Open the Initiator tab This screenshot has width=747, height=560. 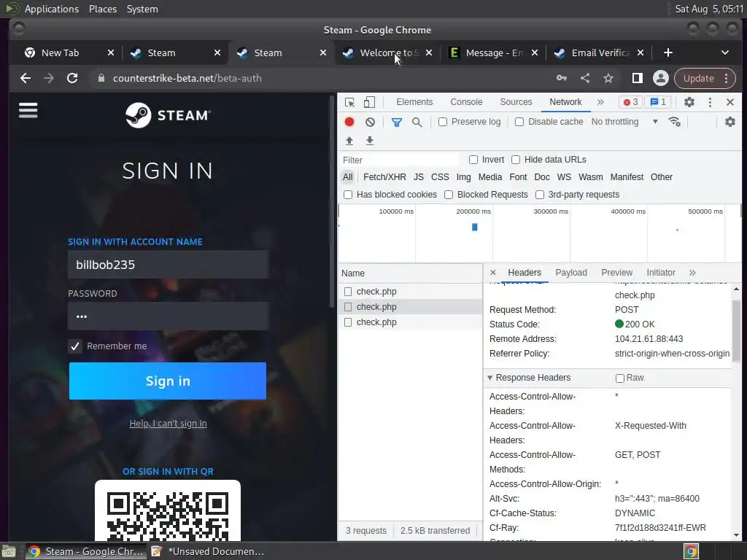[661, 273]
